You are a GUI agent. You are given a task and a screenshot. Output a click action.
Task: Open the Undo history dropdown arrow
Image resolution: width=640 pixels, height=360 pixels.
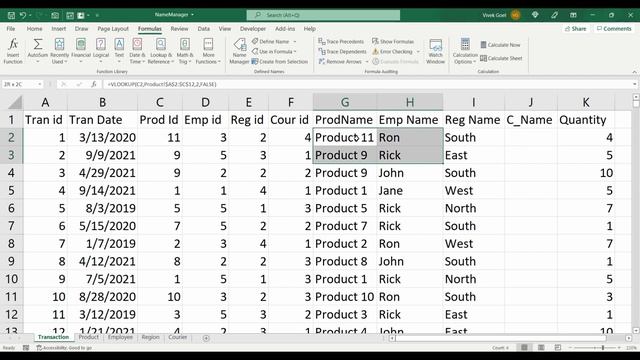30,15
